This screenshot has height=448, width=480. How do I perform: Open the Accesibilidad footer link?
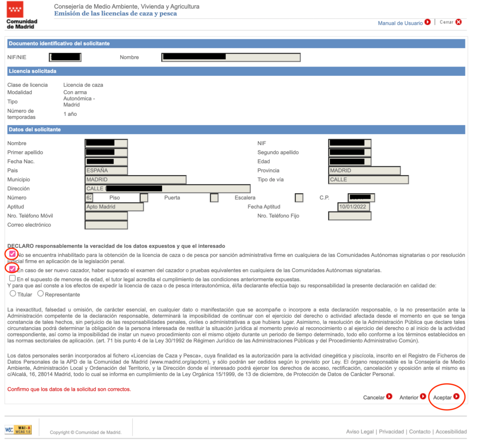coord(451,432)
